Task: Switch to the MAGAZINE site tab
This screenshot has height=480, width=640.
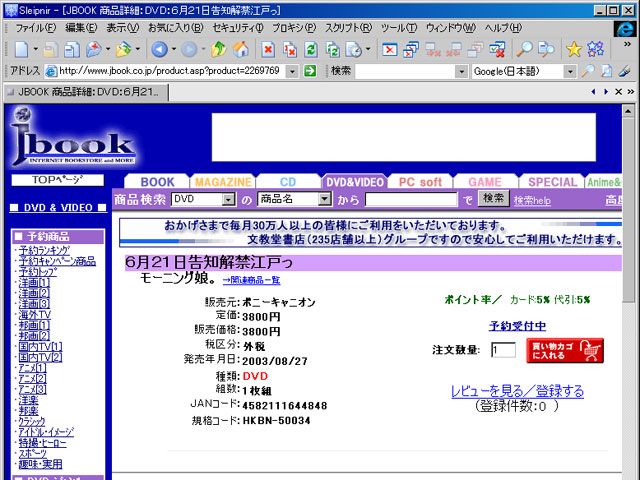Action: (x=223, y=182)
